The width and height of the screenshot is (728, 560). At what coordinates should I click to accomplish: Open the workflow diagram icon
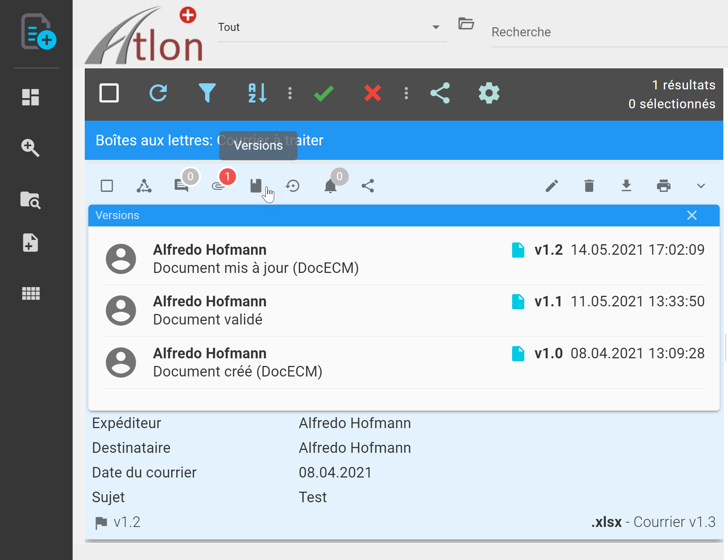coord(144,186)
